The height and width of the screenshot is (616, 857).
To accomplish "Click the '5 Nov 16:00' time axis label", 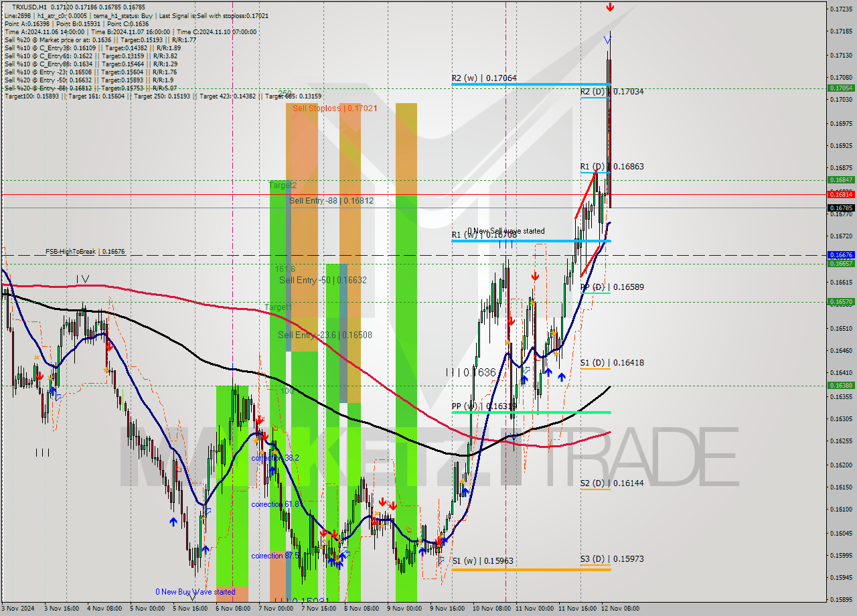I will coord(189,609).
